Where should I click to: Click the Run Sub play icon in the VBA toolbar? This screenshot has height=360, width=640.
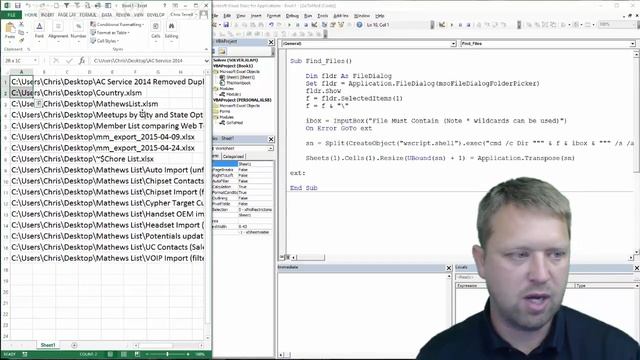coord(289,25)
